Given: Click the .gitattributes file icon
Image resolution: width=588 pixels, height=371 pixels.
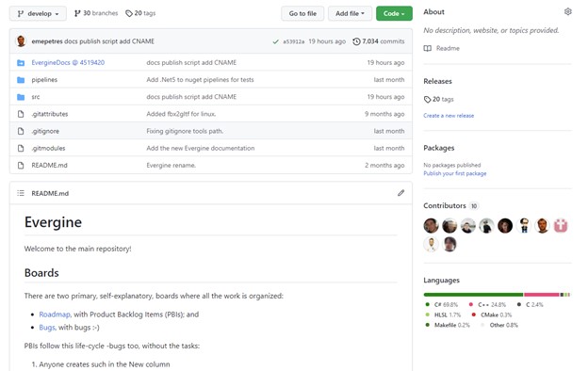Looking at the screenshot, I should click(x=21, y=114).
